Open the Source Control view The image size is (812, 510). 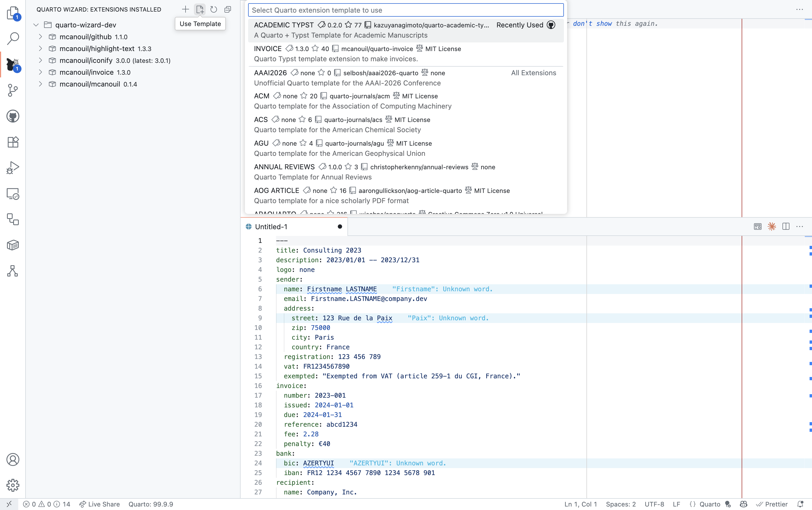(x=13, y=90)
